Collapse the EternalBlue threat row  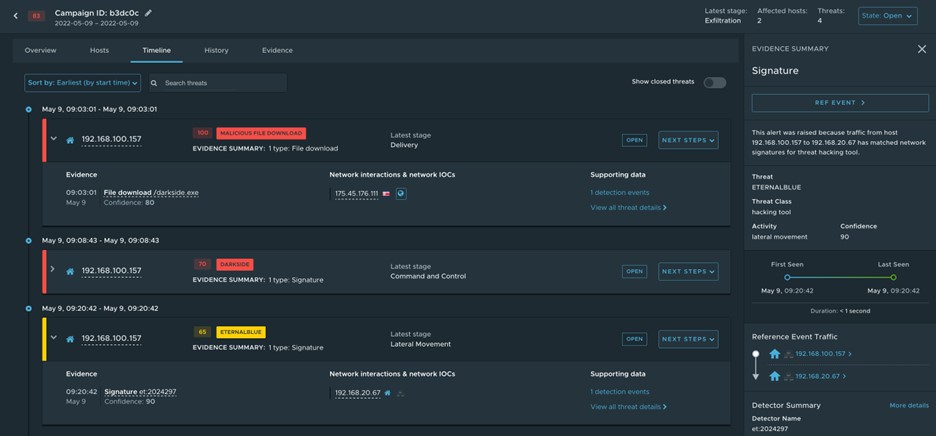[x=54, y=337]
